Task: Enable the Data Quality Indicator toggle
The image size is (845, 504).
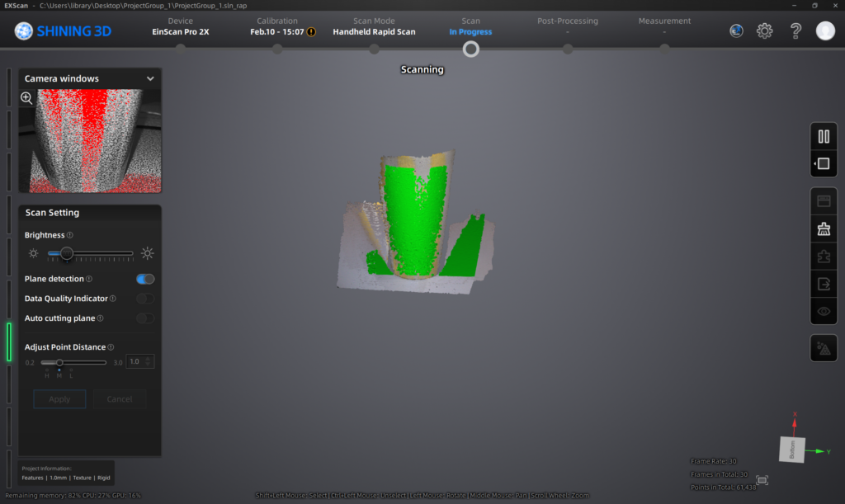Action: tap(145, 299)
